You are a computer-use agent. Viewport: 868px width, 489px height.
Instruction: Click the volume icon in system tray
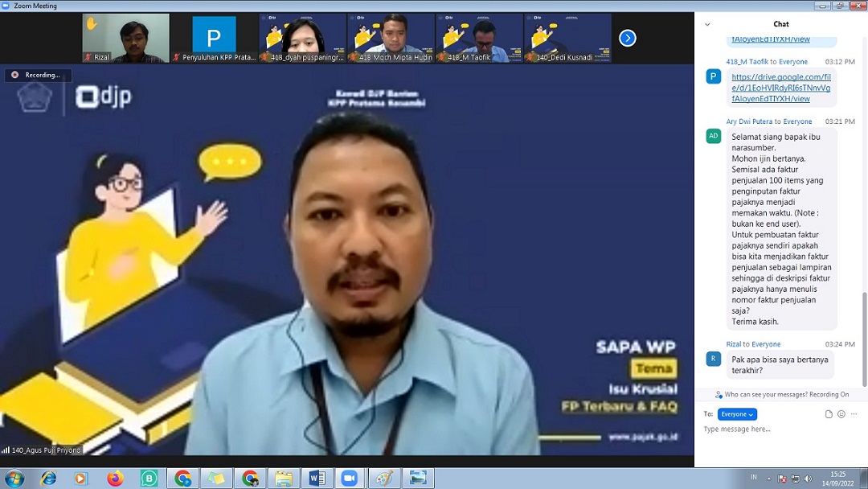click(808, 479)
